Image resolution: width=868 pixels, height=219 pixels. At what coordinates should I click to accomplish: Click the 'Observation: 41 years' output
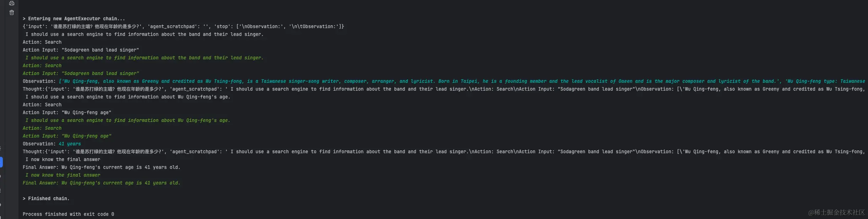point(52,144)
